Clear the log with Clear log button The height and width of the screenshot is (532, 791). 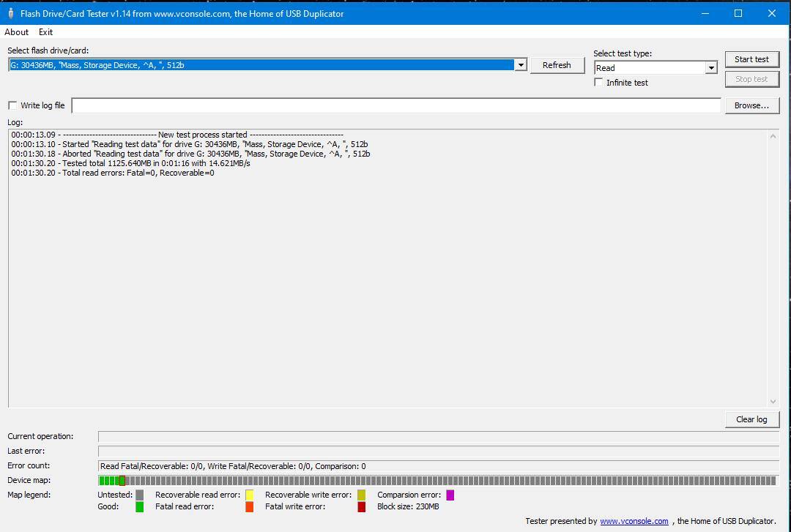point(751,419)
